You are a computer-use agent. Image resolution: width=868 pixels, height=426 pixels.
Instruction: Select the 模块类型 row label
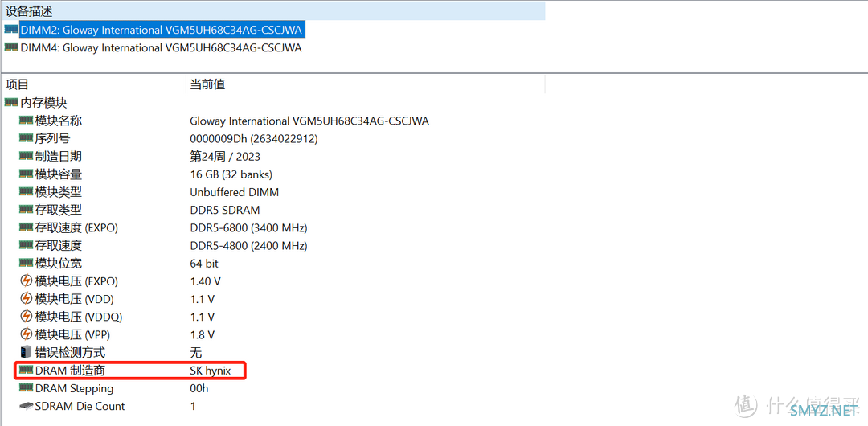[x=58, y=192]
